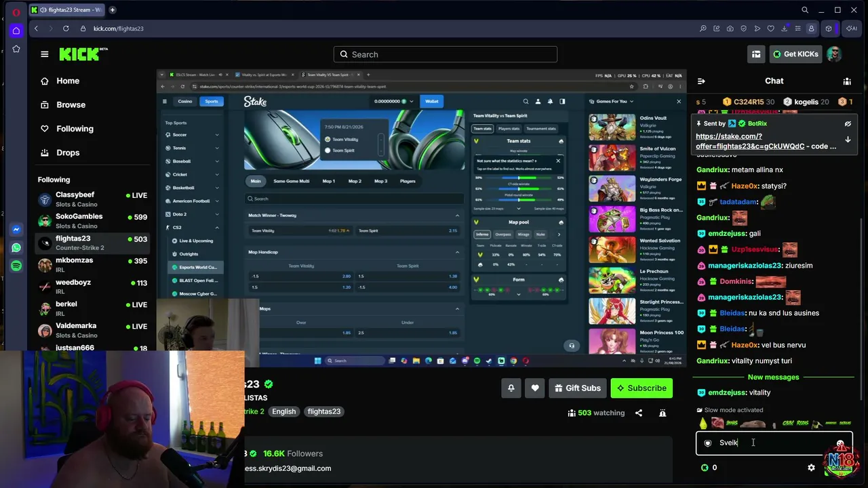The height and width of the screenshot is (488, 868).
Task: Open the Kick shop icon next to Get KICKs
Action: (x=756, y=54)
